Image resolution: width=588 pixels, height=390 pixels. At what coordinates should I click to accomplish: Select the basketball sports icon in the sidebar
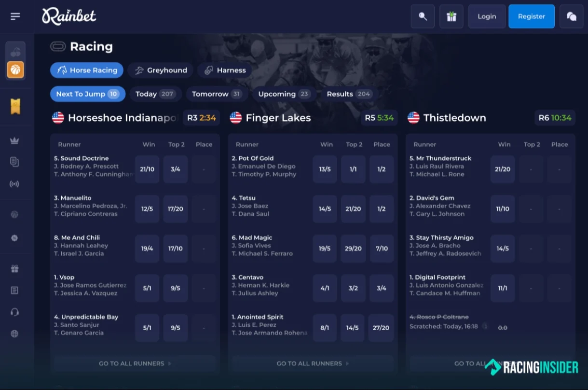coord(15,70)
